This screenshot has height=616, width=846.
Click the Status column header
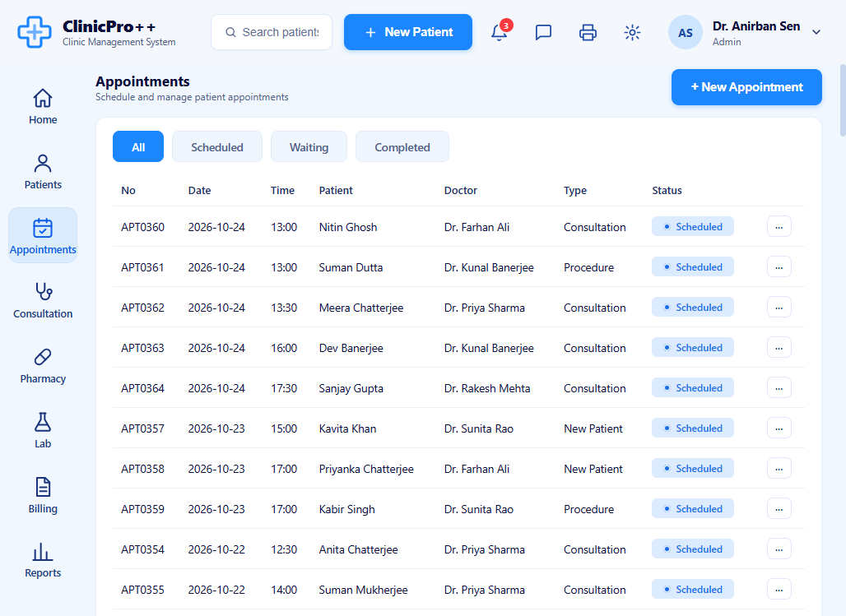[667, 191]
